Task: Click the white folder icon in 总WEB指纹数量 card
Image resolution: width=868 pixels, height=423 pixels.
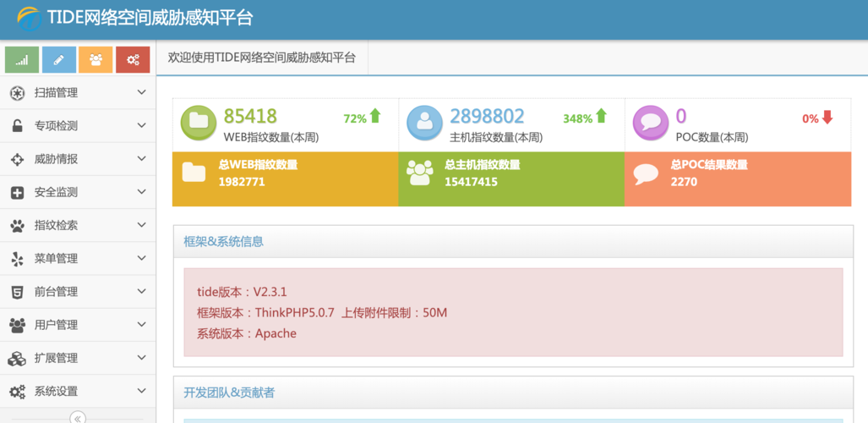Action: click(x=194, y=173)
